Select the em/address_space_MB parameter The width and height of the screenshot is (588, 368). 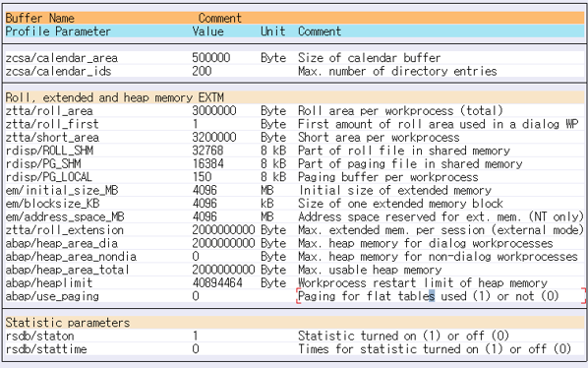point(65,216)
